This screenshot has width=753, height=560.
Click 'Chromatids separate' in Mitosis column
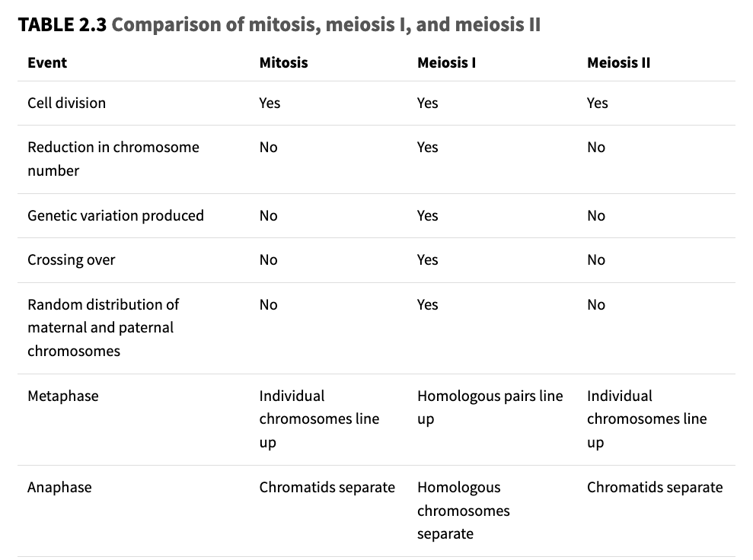click(327, 487)
